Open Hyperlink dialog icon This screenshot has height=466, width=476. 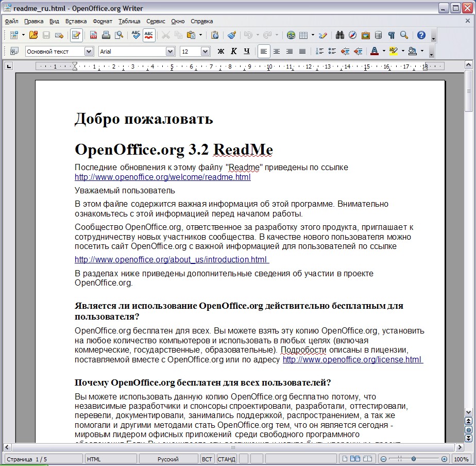[291, 35]
